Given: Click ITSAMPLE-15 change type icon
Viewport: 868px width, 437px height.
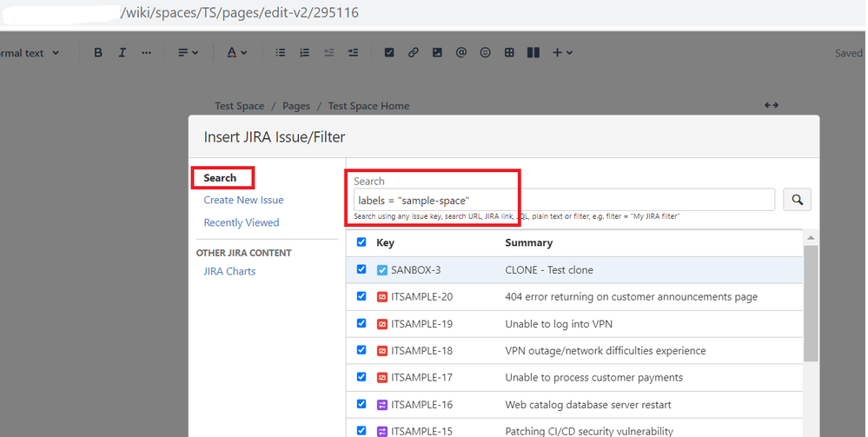Looking at the screenshot, I should click(x=382, y=431).
